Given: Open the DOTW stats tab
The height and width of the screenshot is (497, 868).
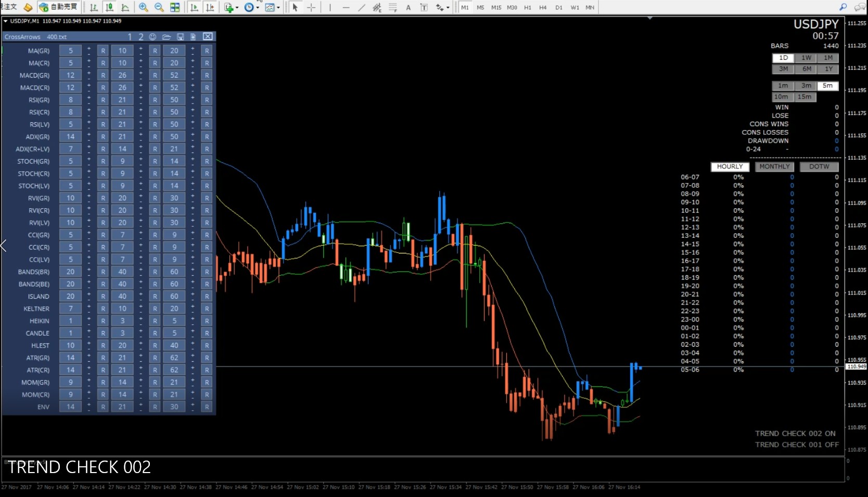Looking at the screenshot, I should [819, 167].
